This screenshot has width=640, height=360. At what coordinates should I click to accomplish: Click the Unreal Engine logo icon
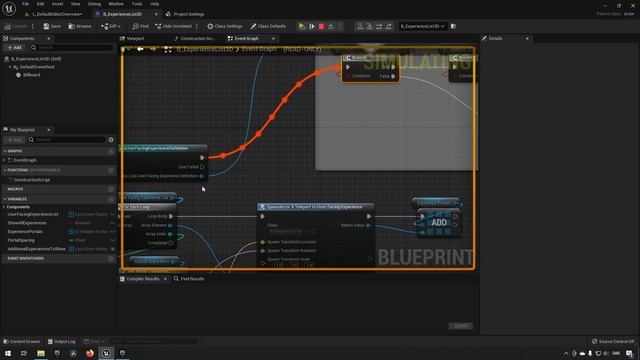9,9
